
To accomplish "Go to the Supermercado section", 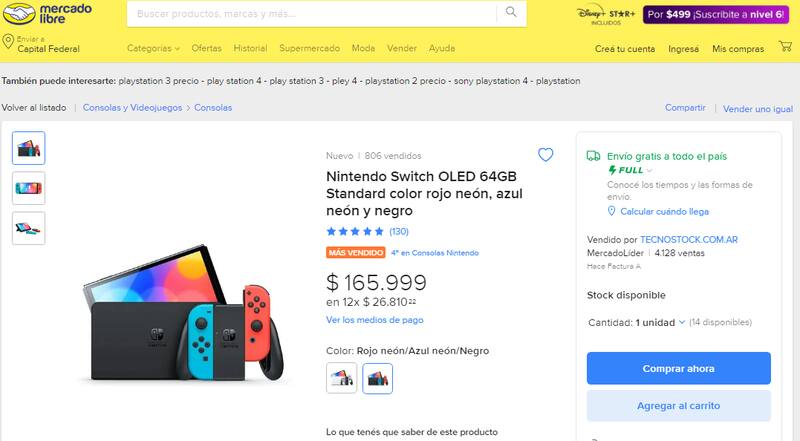I will point(309,48).
